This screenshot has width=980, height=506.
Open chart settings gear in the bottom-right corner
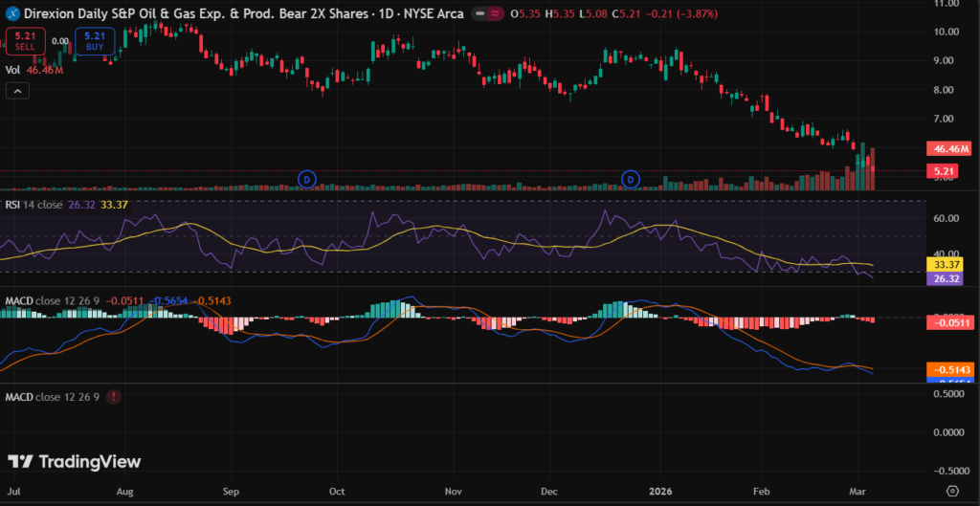click(x=952, y=490)
